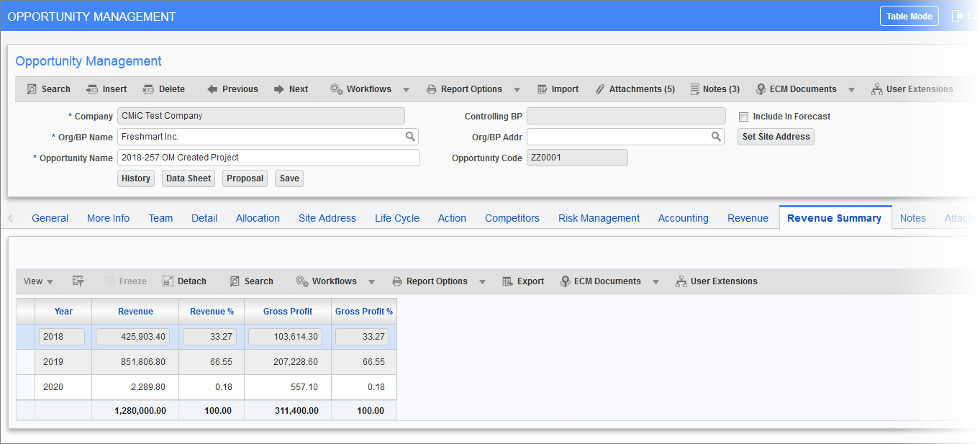Sort by Gross Profit % column header

364,312
